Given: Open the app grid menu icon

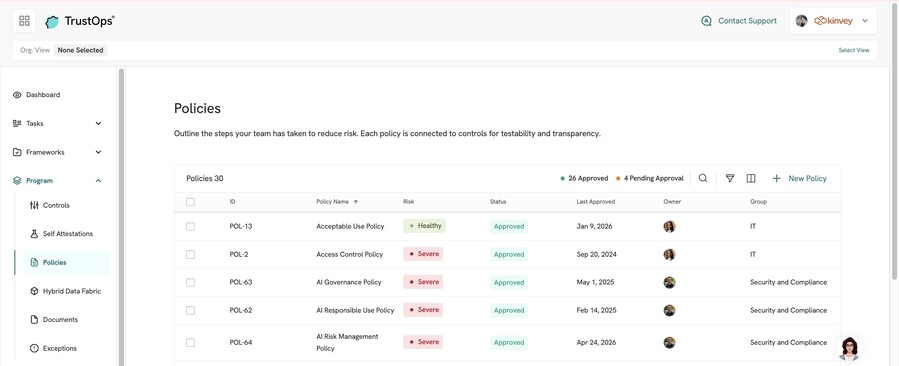Looking at the screenshot, I should [24, 21].
